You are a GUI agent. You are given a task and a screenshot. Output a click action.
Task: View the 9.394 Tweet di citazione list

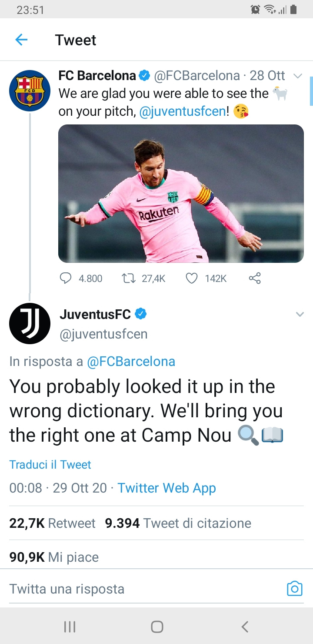click(178, 523)
